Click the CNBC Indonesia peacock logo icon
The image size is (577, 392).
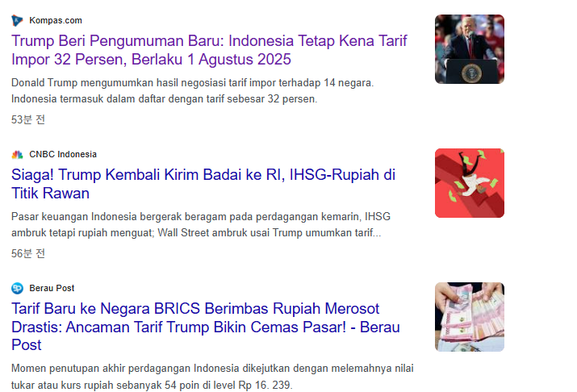pos(17,154)
